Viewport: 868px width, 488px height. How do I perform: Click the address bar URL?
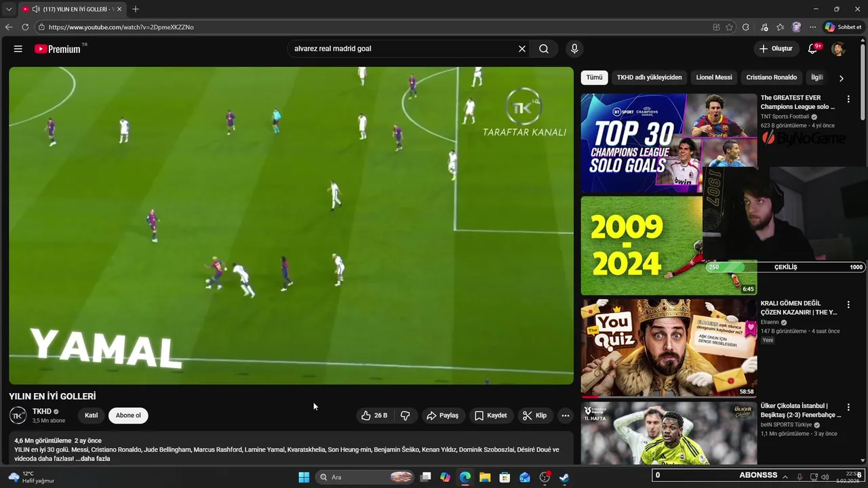tap(121, 27)
